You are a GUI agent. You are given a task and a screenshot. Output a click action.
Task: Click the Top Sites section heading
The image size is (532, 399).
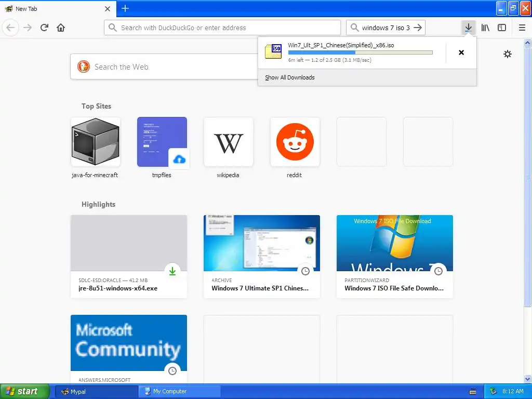pyautogui.click(x=96, y=106)
